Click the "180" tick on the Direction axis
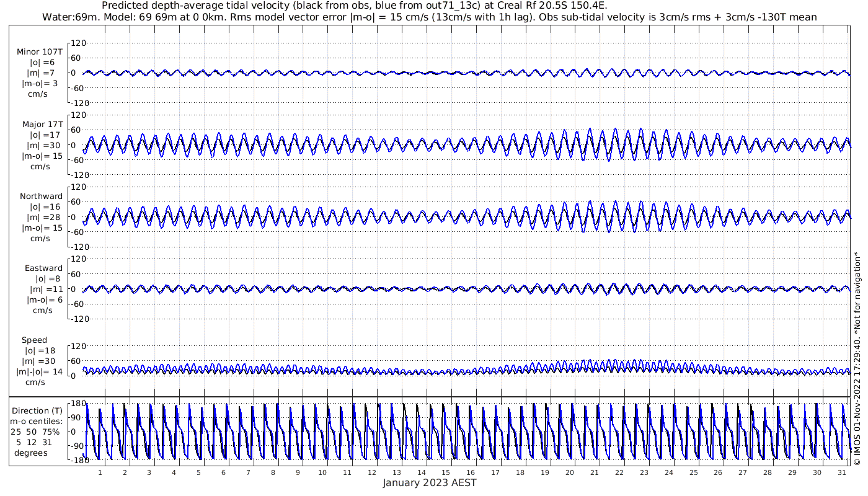 click(78, 404)
